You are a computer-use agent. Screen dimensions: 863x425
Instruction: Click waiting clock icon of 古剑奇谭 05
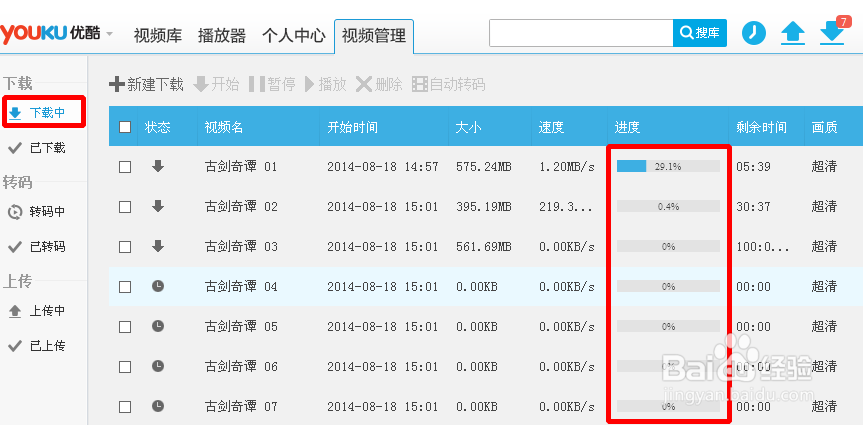(158, 326)
